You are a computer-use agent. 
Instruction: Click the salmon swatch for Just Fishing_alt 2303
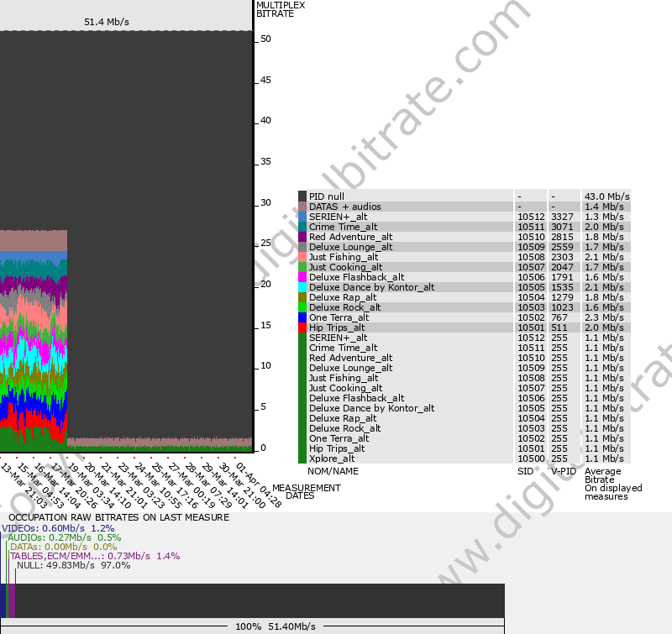click(302, 257)
